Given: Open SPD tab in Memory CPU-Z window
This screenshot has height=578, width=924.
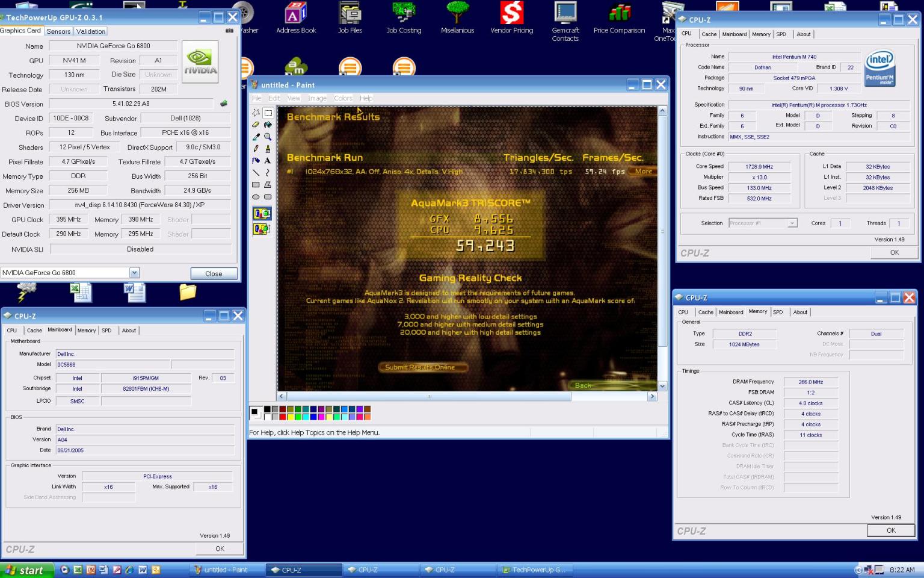Looking at the screenshot, I should 778,312.
